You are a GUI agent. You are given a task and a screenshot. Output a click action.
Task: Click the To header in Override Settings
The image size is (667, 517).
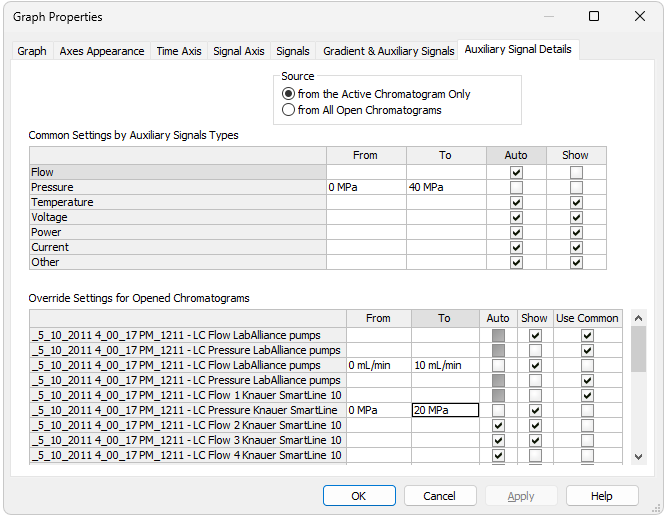point(445,318)
